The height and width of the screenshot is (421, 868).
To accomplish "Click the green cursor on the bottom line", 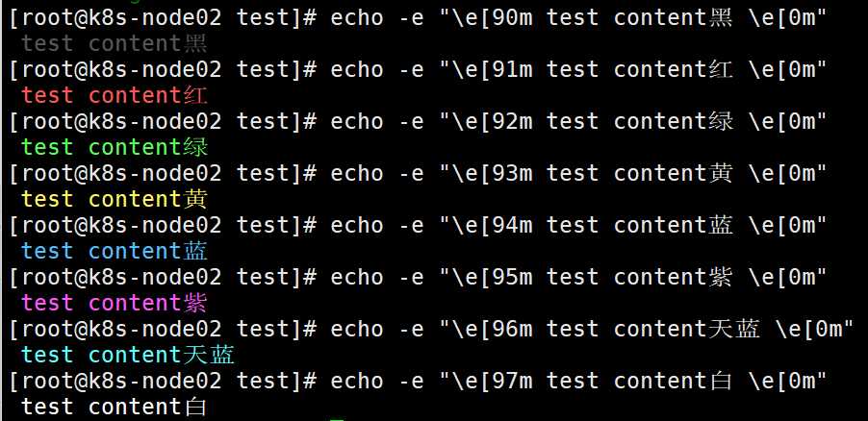I will (x=337, y=419).
